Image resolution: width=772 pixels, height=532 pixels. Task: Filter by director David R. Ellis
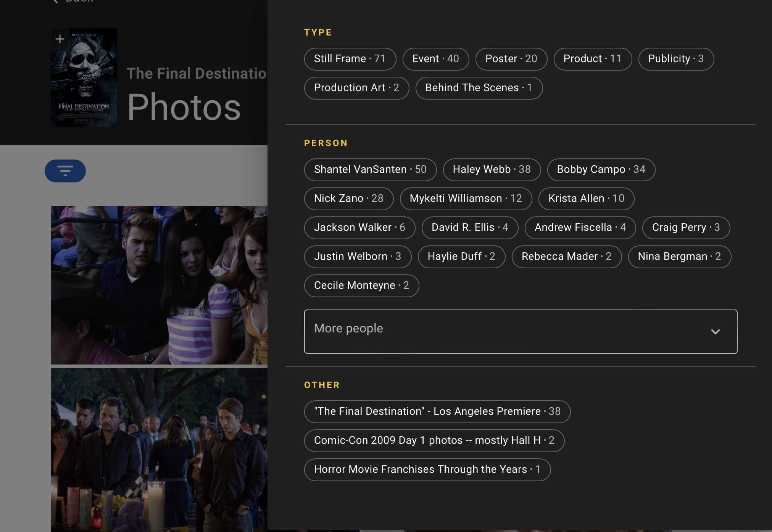click(x=469, y=227)
